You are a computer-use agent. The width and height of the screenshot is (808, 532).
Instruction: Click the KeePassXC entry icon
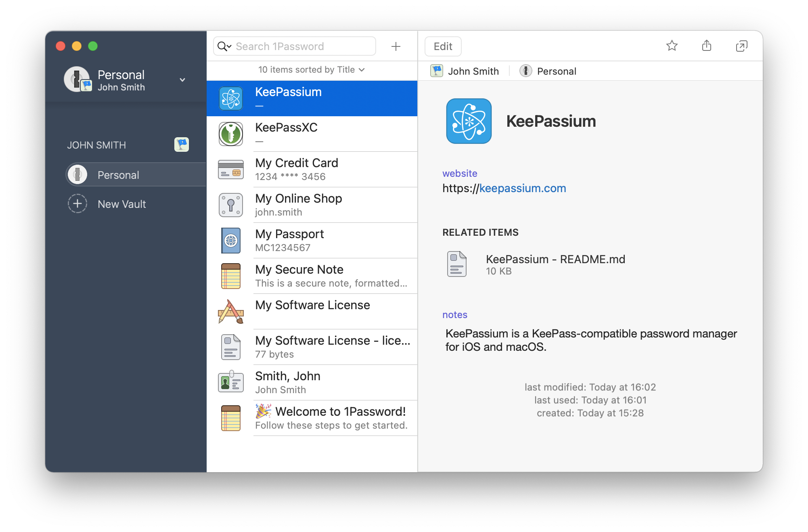(231, 132)
